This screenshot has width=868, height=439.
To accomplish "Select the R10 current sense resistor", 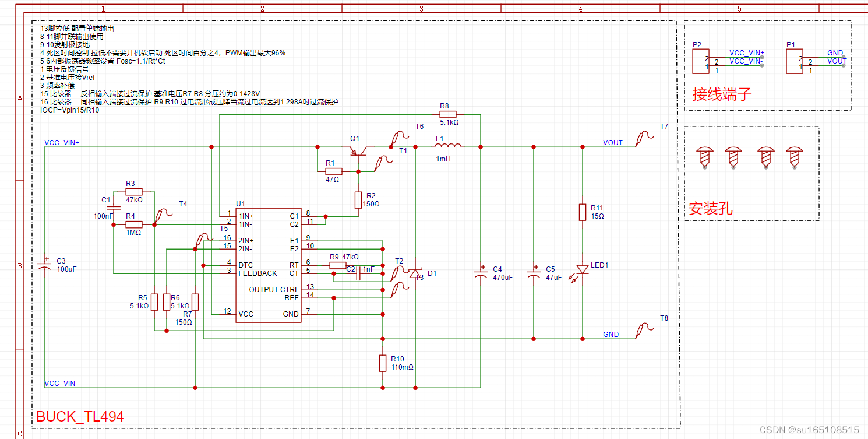I will click(383, 363).
